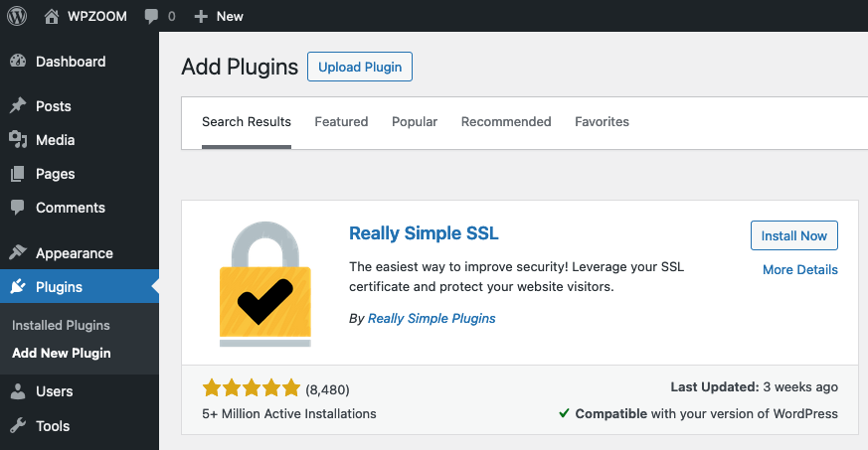Click the Comments speech bubble sidebar icon
The width and height of the screenshot is (868, 450).
pyautogui.click(x=18, y=208)
